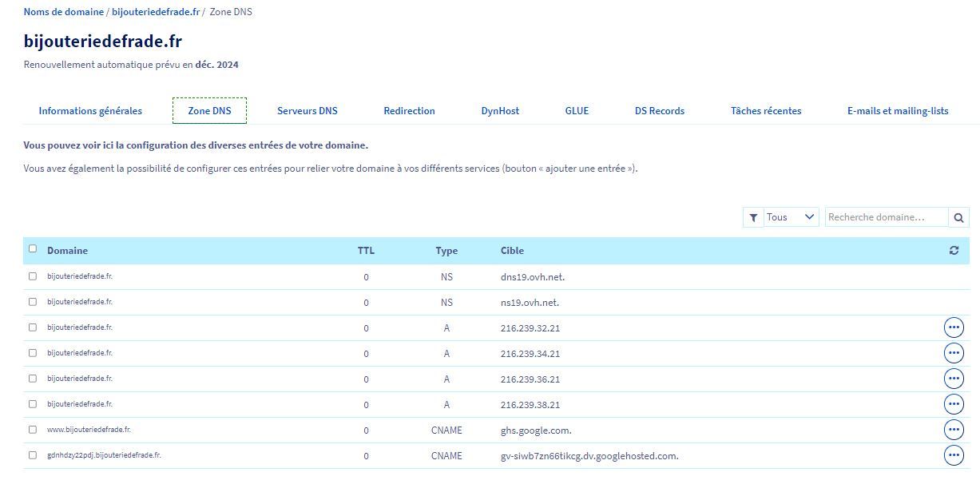Open actions menu for 216.239.36.21 record
Screen dimensions: 980x488
954,379
